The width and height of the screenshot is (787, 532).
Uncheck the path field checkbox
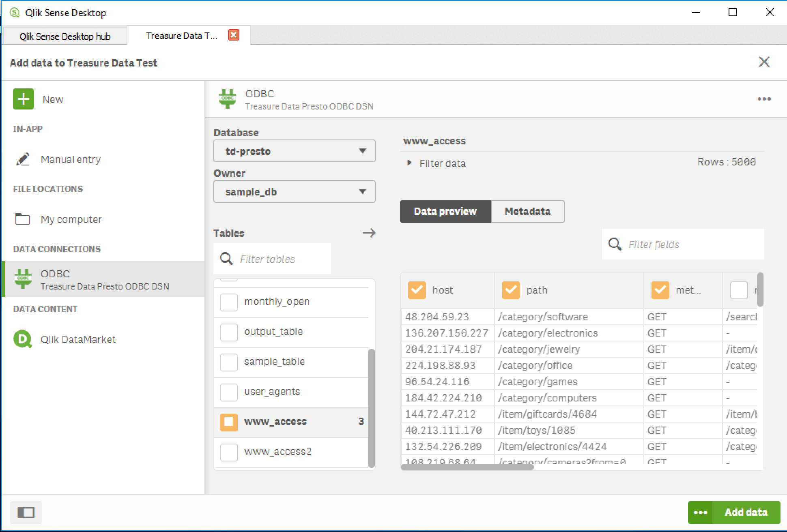pos(511,290)
